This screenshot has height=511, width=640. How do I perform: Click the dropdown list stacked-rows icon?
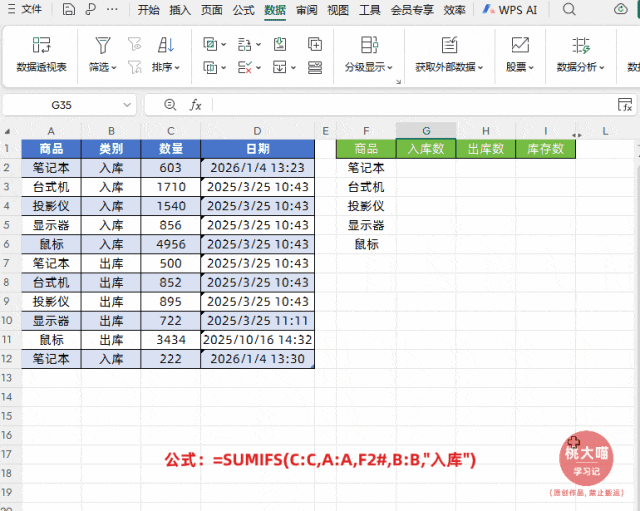pyautogui.click(x=315, y=67)
